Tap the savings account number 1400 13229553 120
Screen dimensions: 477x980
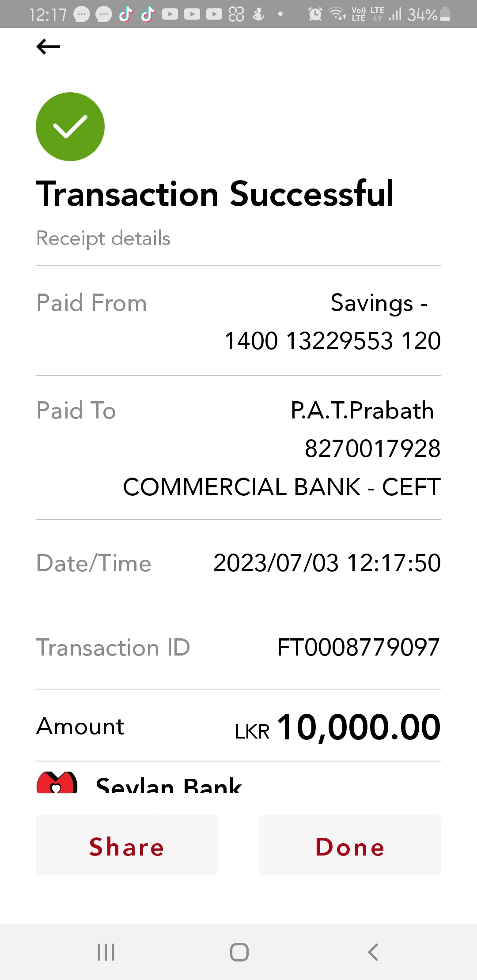(333, 341)
